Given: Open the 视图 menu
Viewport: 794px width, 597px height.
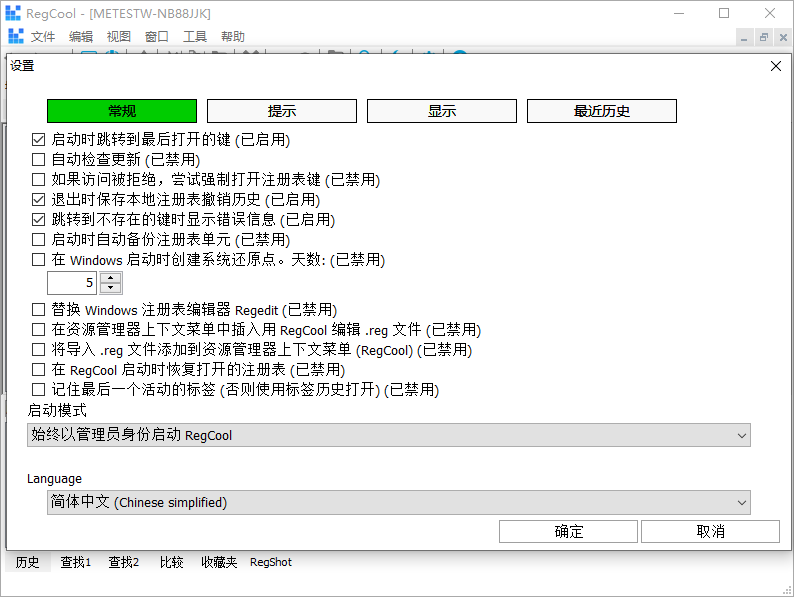Looking at the screenshot, I should [x=118, y=36].
